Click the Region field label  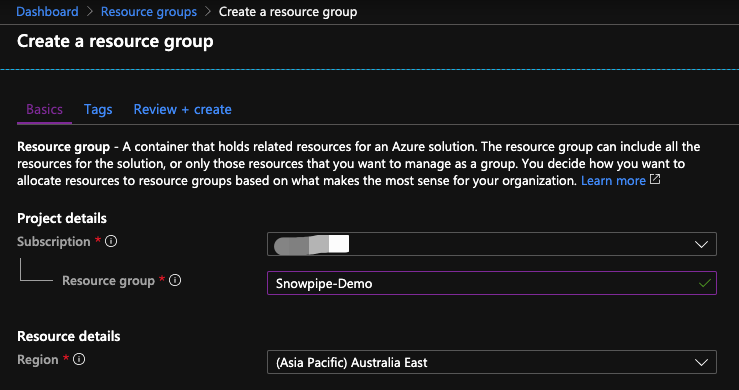[38, 359]
